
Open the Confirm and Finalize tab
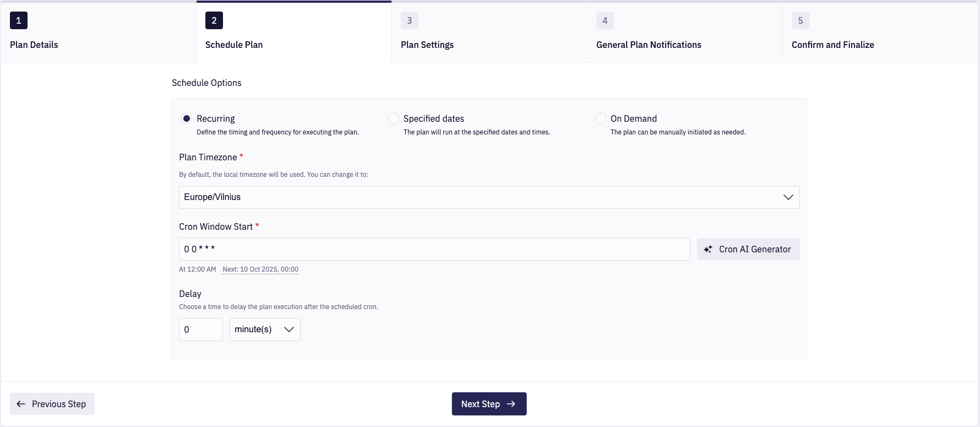point(832,45)
